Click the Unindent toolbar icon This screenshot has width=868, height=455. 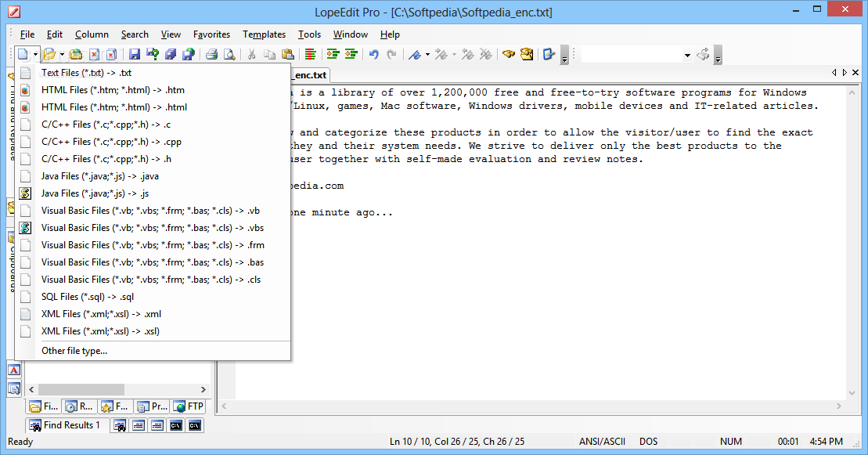[351, 54]
